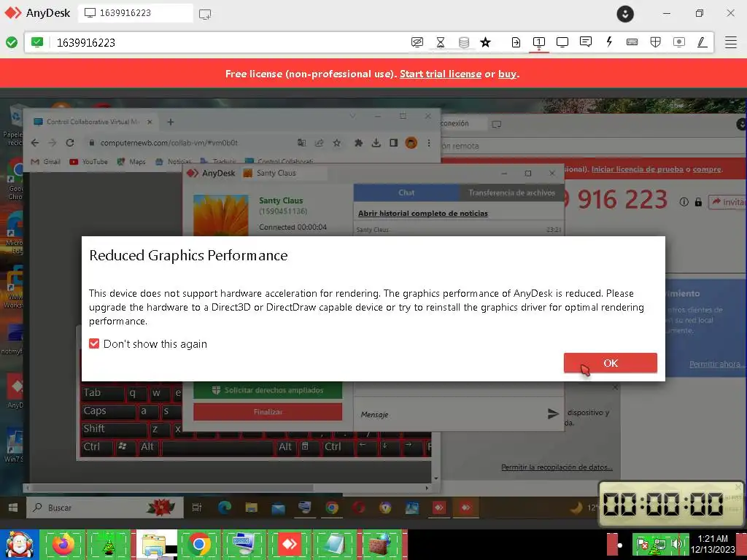Open the on-screen keyboard computer taskbar icon

click(244, 544)
